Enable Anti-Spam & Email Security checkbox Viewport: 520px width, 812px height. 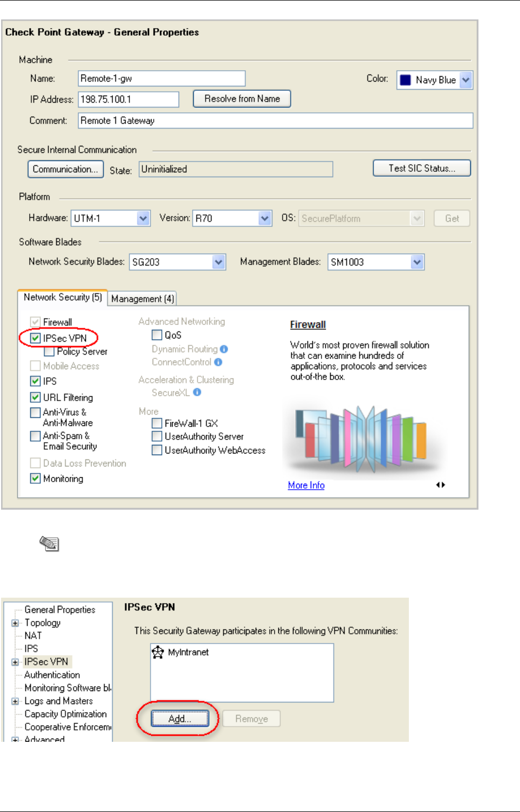click(x=36, y=436)
